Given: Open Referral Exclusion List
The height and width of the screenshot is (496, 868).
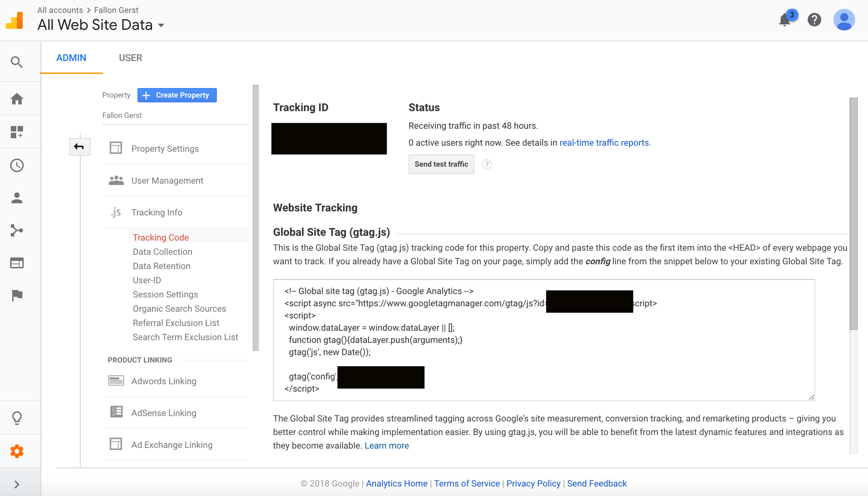Looking at the screenshot, I should pos(176,323).
